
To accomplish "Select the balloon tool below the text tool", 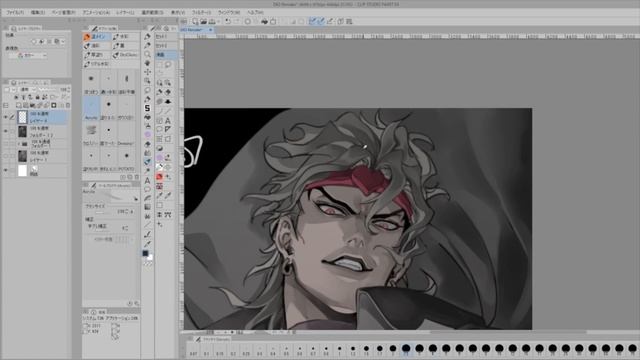I will pyautogui.click(x=147, y=189).
